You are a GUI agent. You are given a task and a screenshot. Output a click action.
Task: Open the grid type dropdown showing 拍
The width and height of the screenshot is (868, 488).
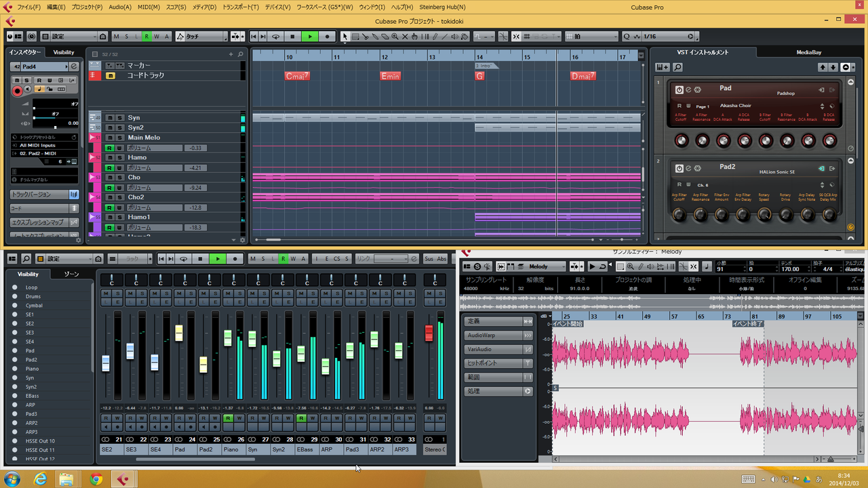click(x=592, y=37)
